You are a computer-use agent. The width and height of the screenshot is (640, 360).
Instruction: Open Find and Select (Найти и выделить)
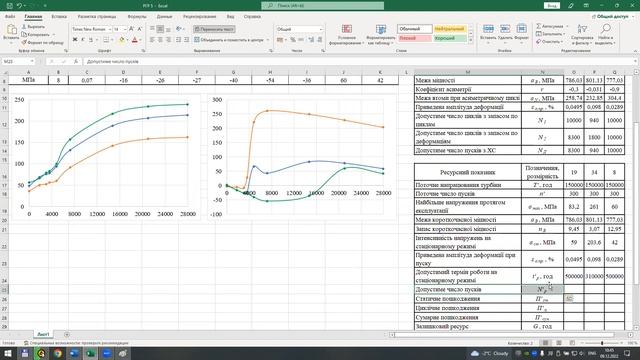(605, 34)
